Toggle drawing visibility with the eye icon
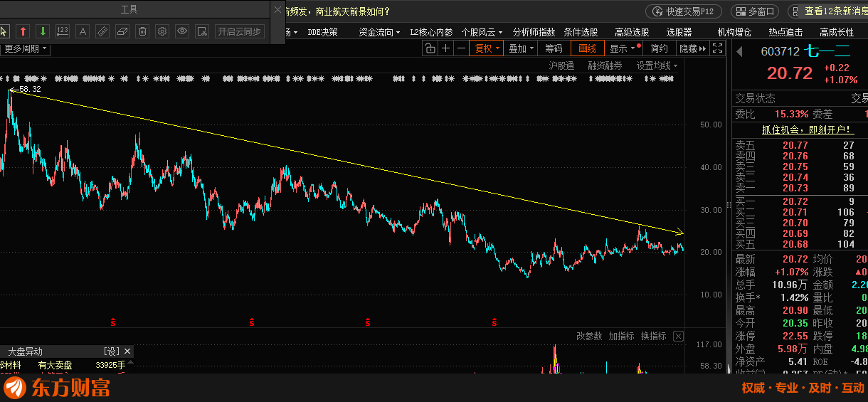Viewport: 868px width, 402px height. click(182, 31)
